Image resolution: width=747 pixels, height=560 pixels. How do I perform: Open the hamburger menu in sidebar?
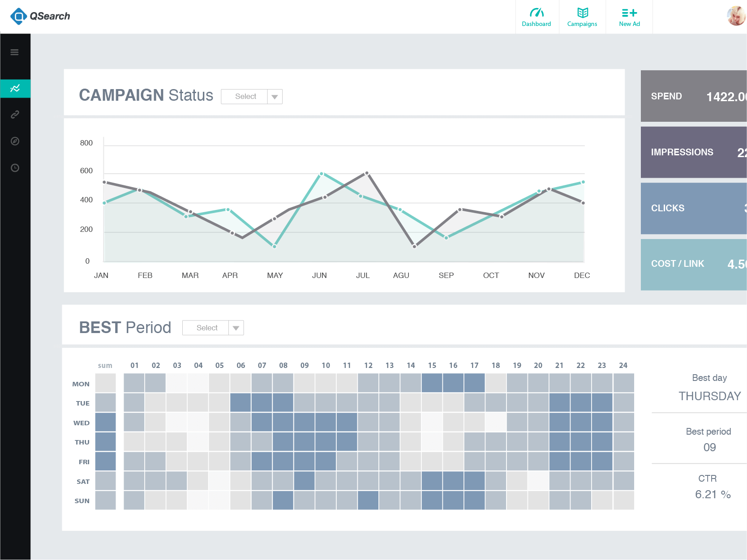pos(15,52)
